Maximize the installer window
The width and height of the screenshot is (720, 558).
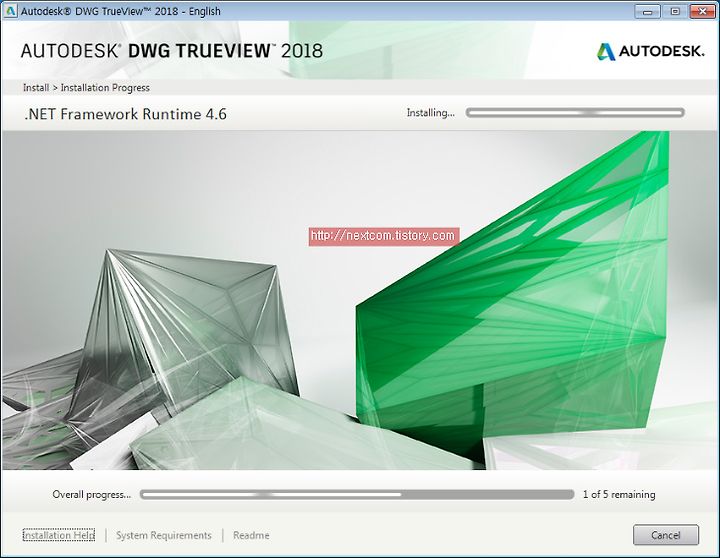pyautogui.click(x=675, y=11)
